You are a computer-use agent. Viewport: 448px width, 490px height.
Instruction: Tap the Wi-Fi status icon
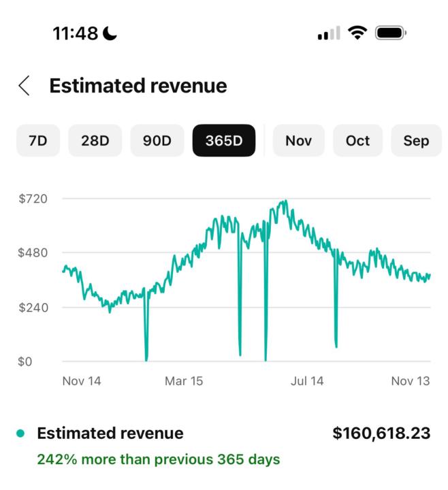pos(355,33)
